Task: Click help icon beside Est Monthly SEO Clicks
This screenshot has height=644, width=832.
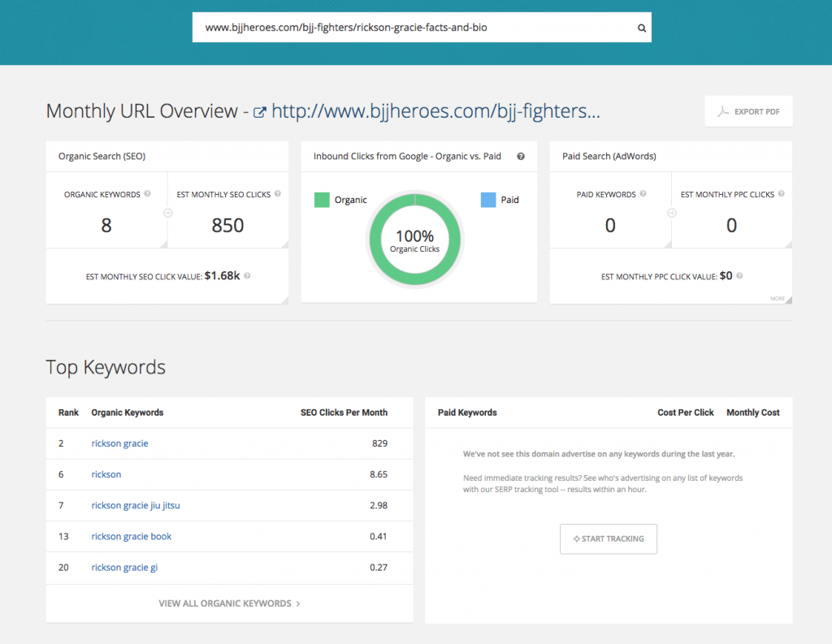Action: click(x=278, y=194)
